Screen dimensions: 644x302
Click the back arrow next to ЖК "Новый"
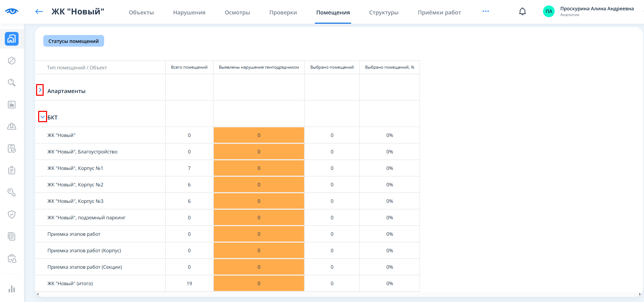click(39, 12)
